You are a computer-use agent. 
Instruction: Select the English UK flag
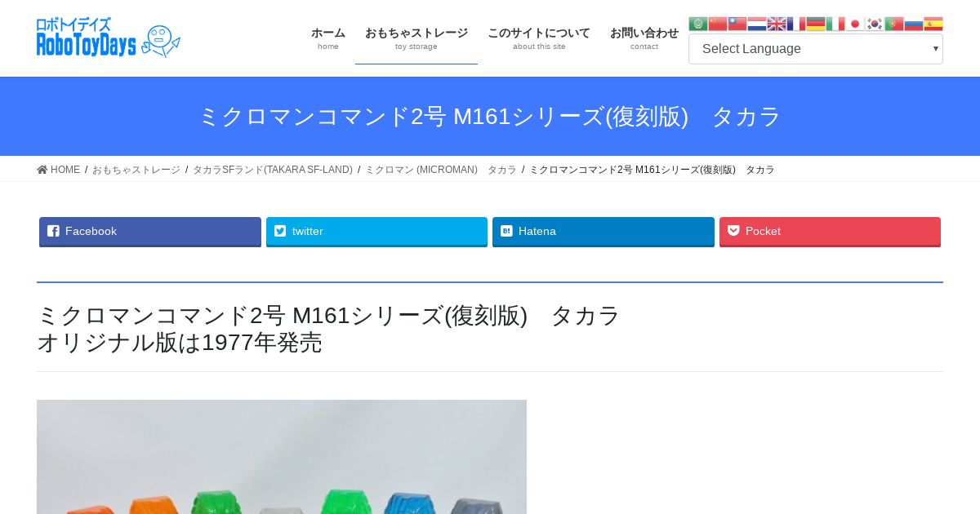tap(777, 24)
